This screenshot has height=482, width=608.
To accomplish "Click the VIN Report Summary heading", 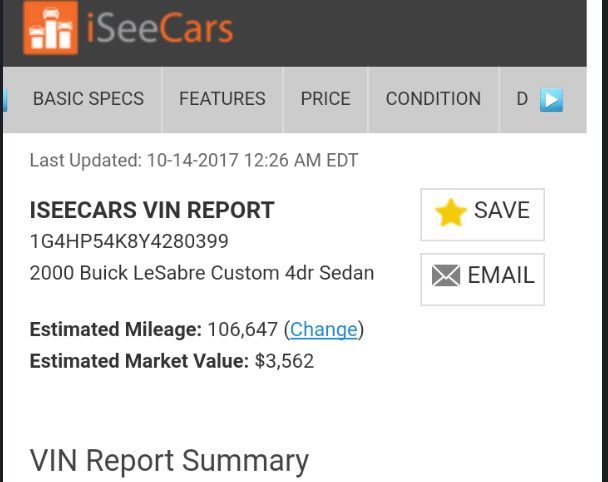I will pyautogui.click(x=169, y=461).
